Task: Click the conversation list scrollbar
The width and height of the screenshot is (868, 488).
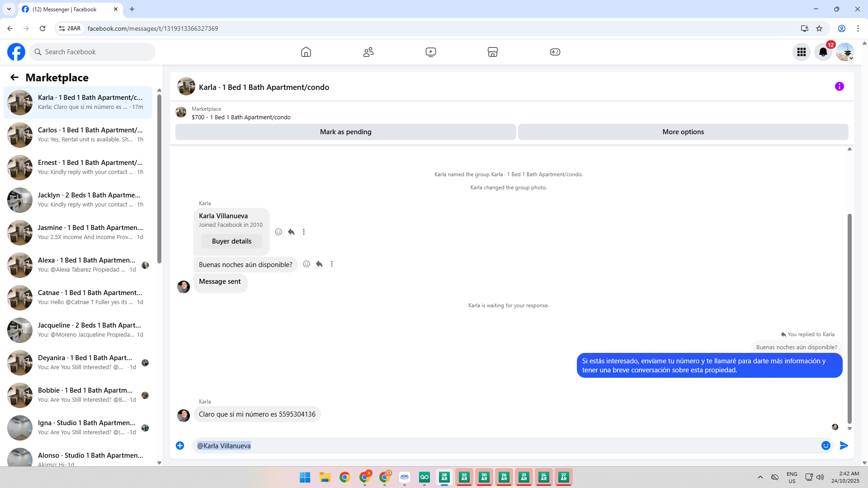Action: point(159,178)
